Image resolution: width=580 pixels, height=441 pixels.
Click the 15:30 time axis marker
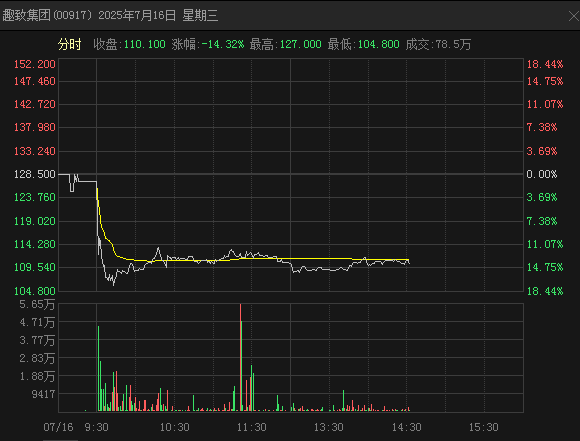coord(484,427)
